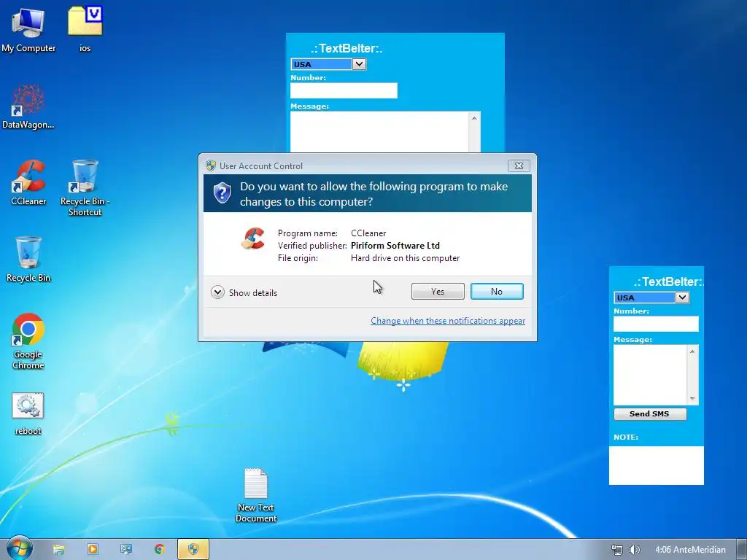Select the CCleaner desktop shortcut
Screen dimensions: 747x560
click(x=28, y=183)
